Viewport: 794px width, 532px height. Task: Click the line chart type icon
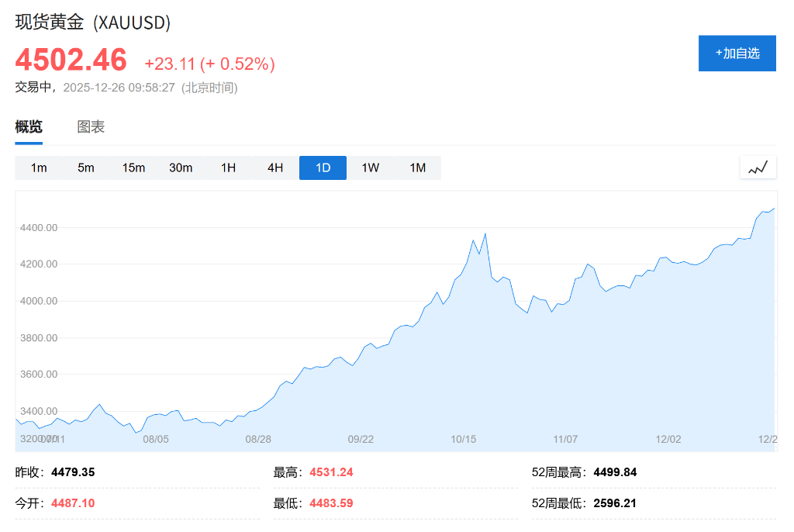click(x=758, y=168)
